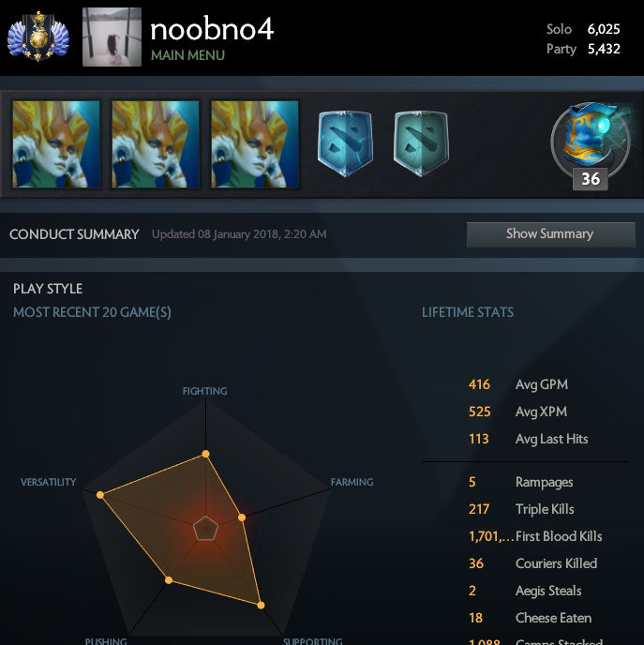Select the third featured Naga Siren hero portrait
Image resolution: width=644 pixels, height=645 pixels.
(x=255, y=144)
